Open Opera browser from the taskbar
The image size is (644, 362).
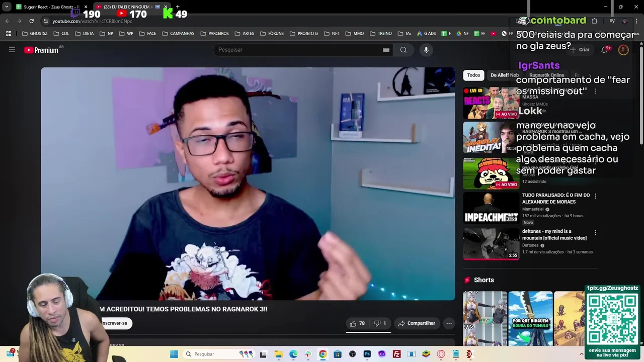pos(441,354)
